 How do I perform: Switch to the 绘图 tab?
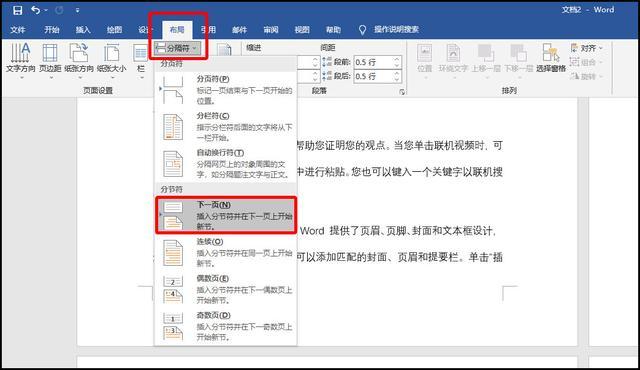(114, 29)
